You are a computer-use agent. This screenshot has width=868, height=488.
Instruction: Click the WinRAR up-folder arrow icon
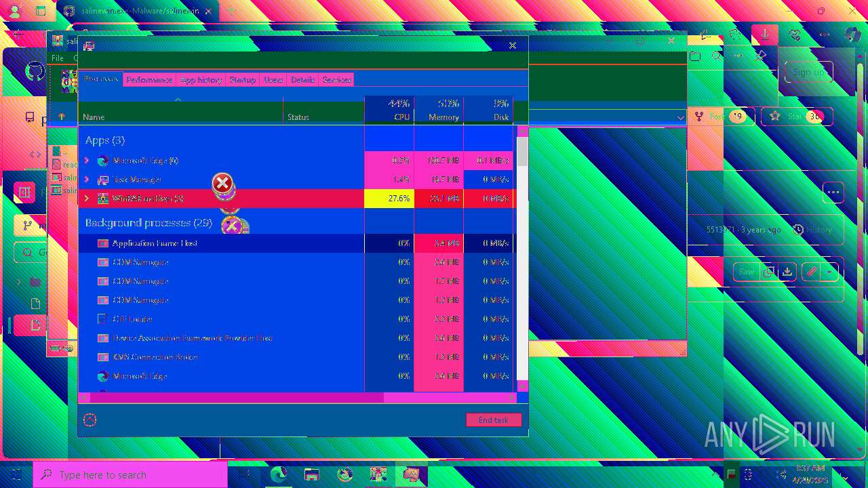coord(61,117)
